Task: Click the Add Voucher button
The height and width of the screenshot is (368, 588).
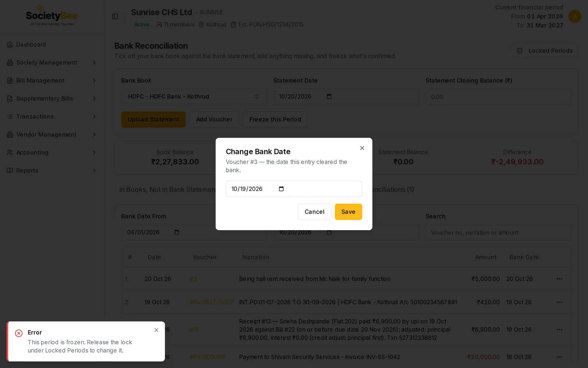Action: tap(214, 120)
